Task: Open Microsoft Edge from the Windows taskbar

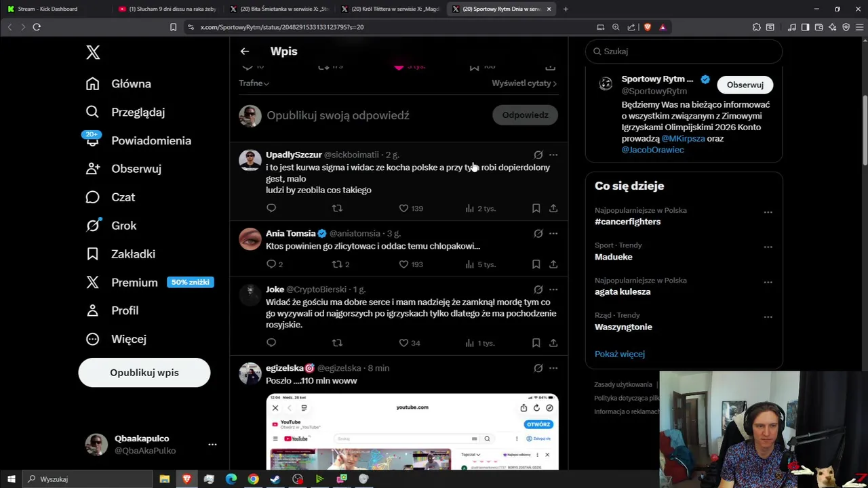Action: pos(231,479)
